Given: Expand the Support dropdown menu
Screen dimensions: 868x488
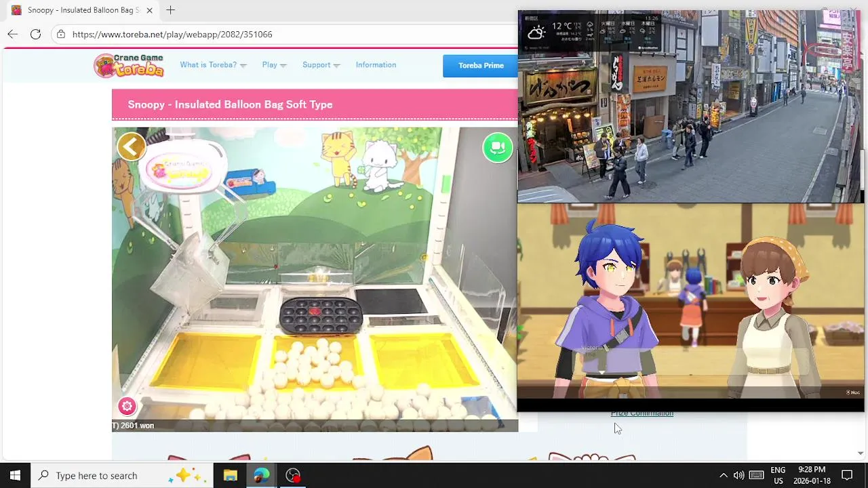Looking at the screenshot, I should pos(321,65).
